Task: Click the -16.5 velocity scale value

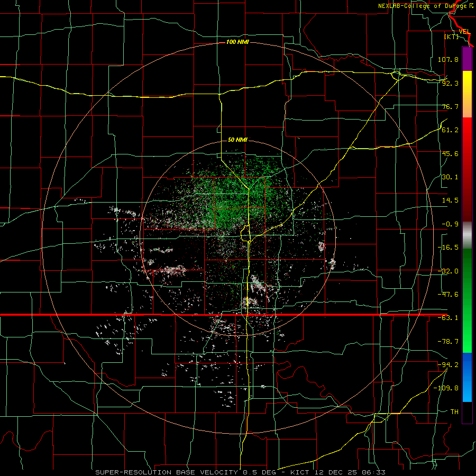Action: [x=448, y=248]
